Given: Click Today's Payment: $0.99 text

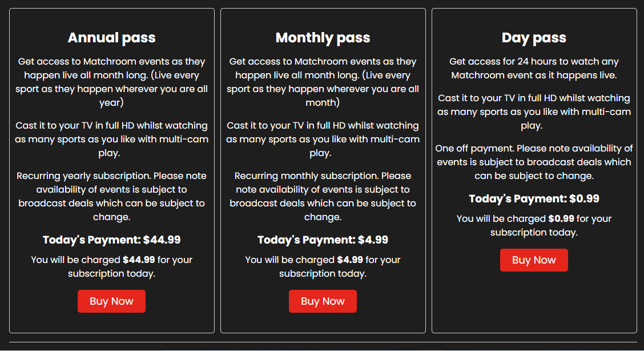Looking at the screenshot, I should (x=534, y=198).
